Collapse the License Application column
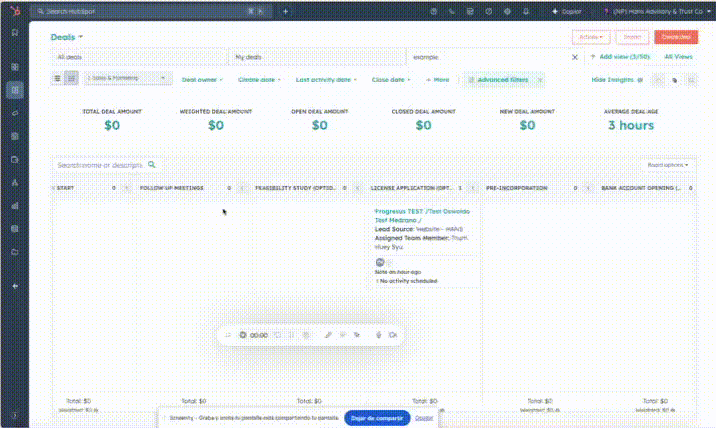The height and width of the screenshot is (428, 716). (473, 188)
